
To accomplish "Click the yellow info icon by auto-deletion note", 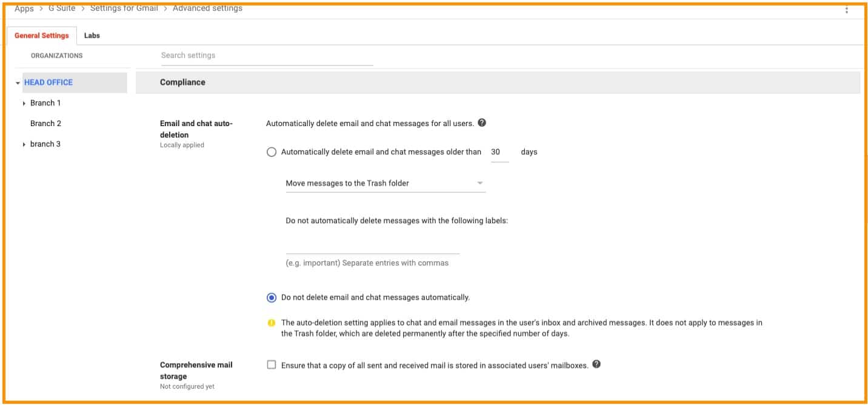I will point(272,323).
